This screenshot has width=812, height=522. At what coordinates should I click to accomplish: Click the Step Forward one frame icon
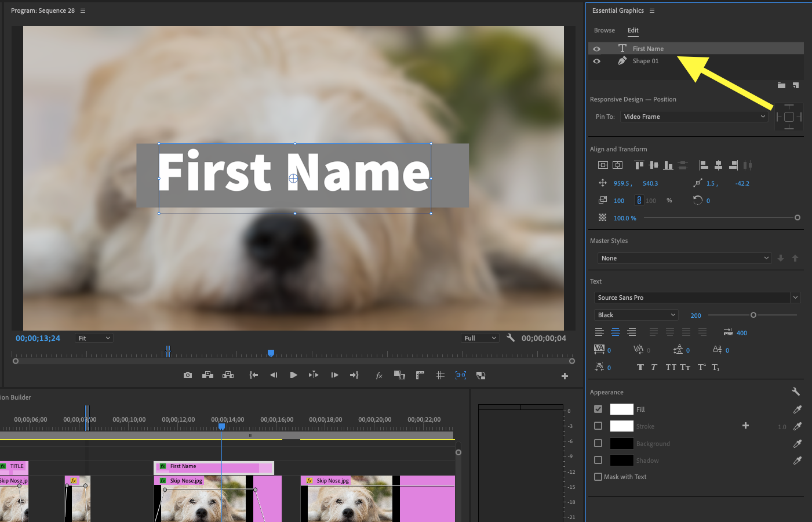pyautogui.click(x=334, y=375)
